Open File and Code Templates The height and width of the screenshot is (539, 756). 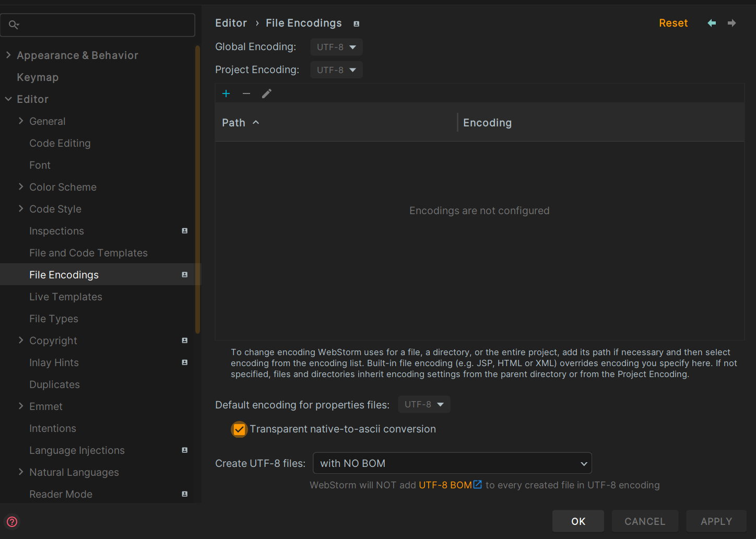(x=88, y=253)
